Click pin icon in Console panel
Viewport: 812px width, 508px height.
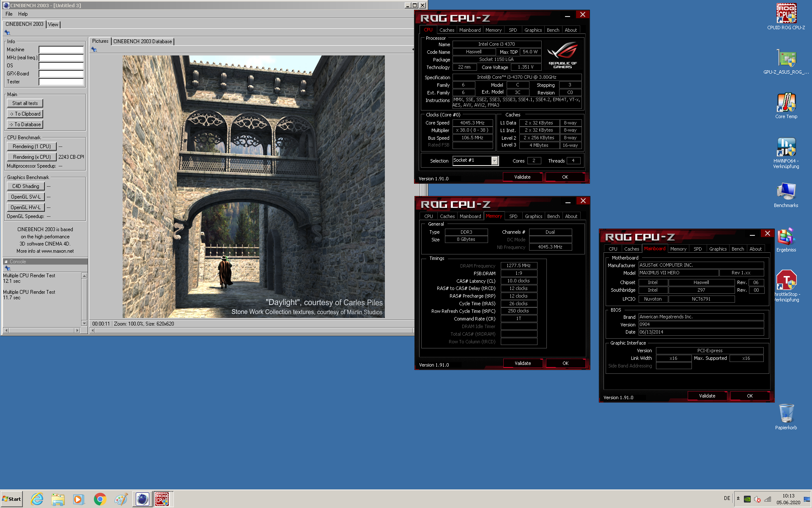pyautogui.click(x=7, y=268)
